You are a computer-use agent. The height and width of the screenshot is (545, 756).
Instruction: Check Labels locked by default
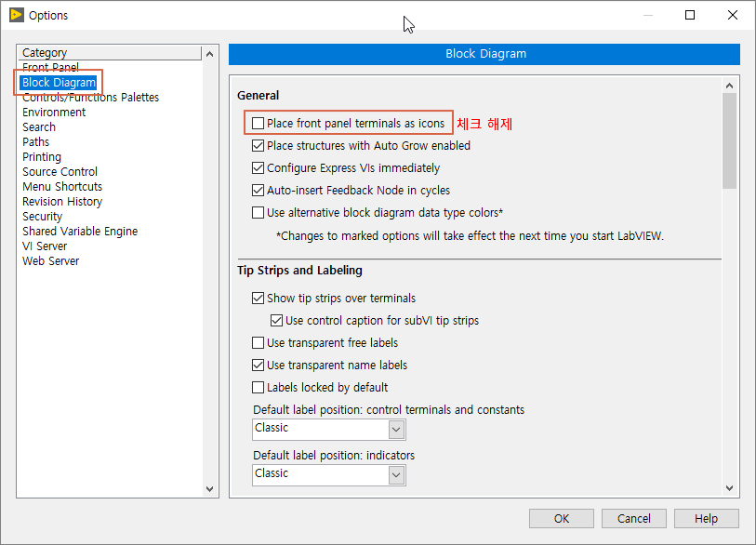pos(258,387)
